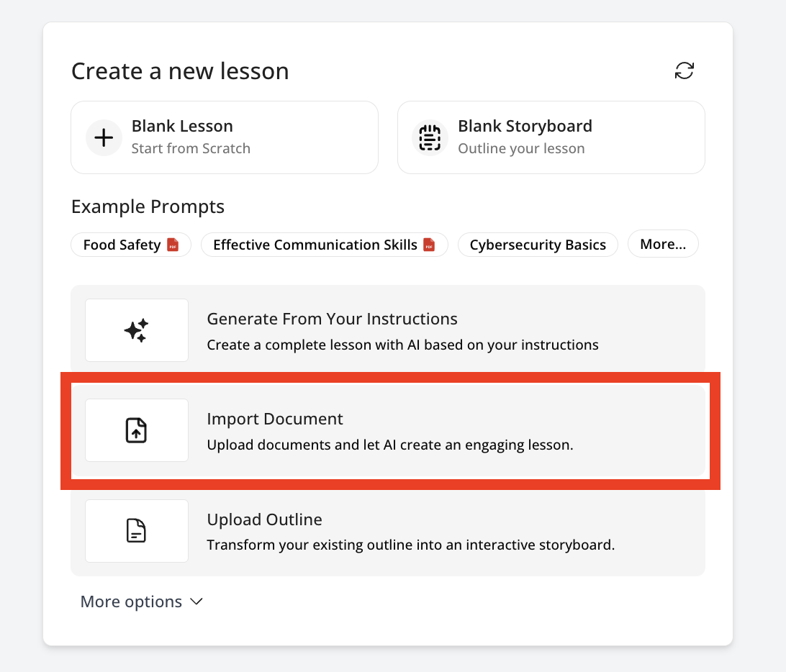Click the Upload Outline document icon
Screen dimensions: 786x672
(136, 531)
